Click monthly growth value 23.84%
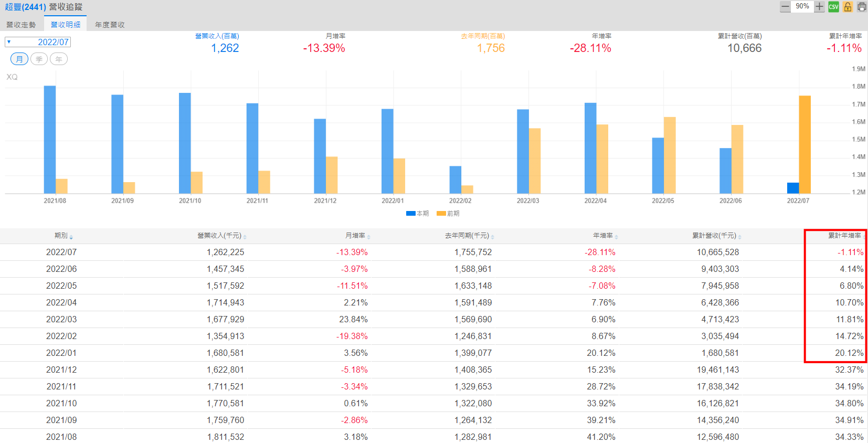 (x=353, y=319)
